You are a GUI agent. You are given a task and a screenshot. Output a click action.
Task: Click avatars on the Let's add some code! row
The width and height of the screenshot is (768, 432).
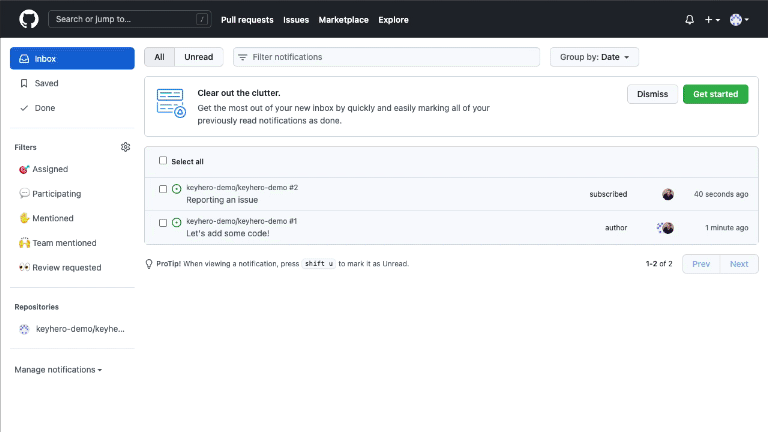(665, 228)
